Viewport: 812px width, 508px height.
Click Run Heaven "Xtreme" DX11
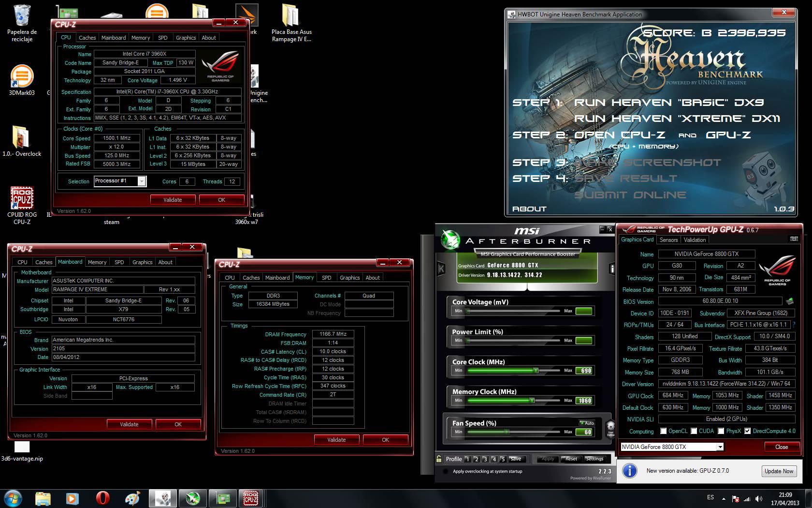pos(677,119)
